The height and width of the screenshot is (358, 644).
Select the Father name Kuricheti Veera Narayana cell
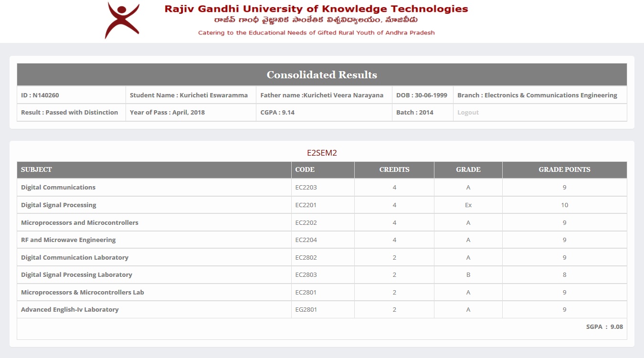click(324, 95)
